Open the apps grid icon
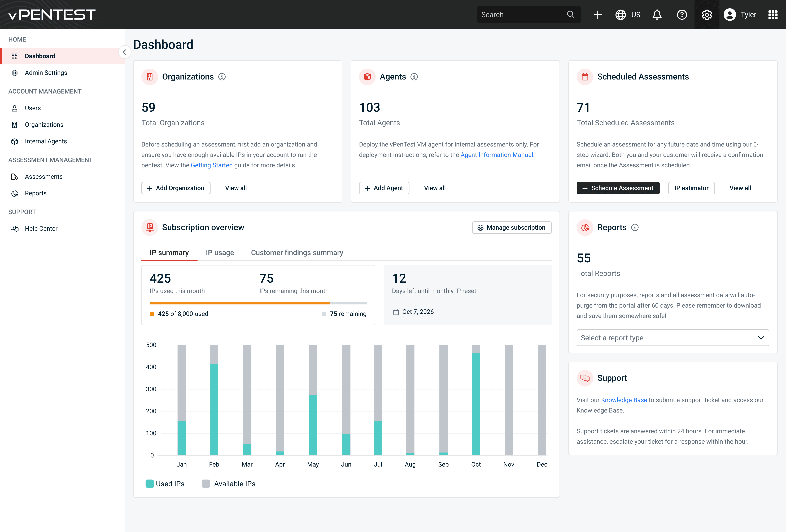This screenshot has height=532, width=786. (x=773, y=15)
